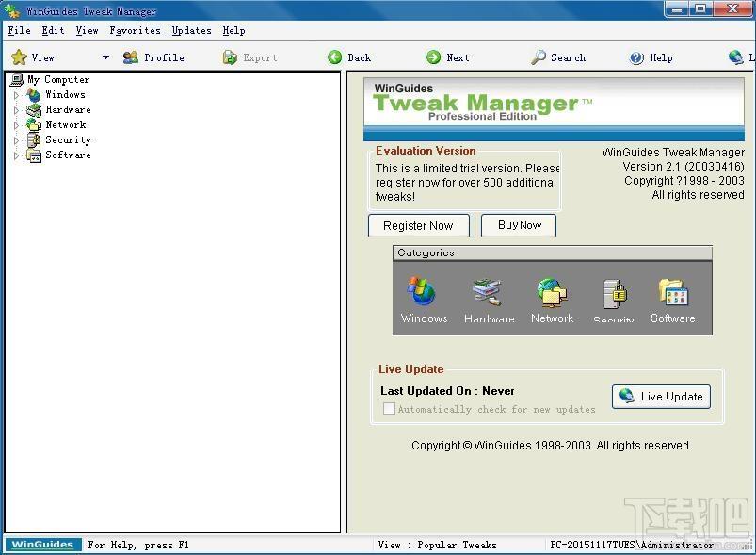Open the Help menu

coord(233,30)
